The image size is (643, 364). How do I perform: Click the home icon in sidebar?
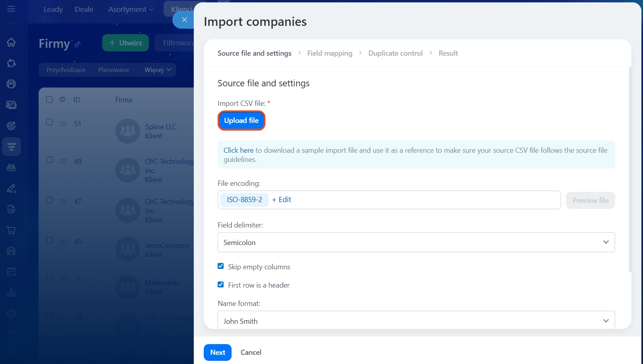[11, 42]
